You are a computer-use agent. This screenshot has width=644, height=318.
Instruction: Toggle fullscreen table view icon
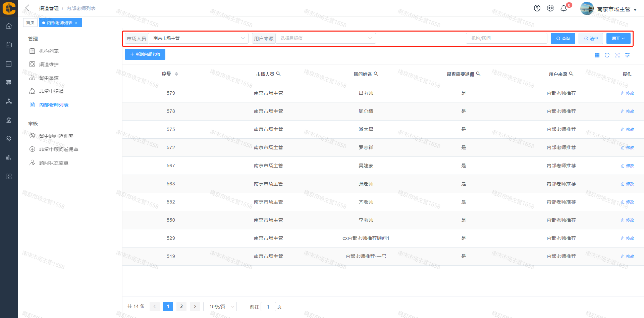tap(617, 55)
